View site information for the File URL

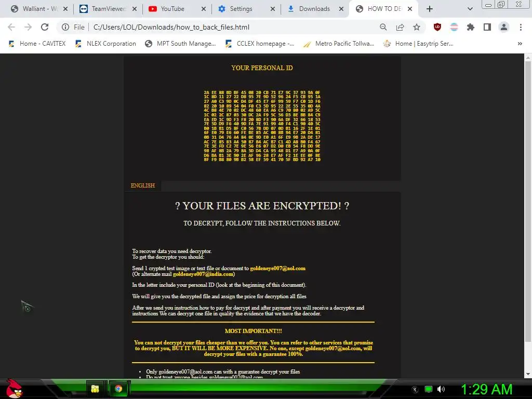[65, 27]
